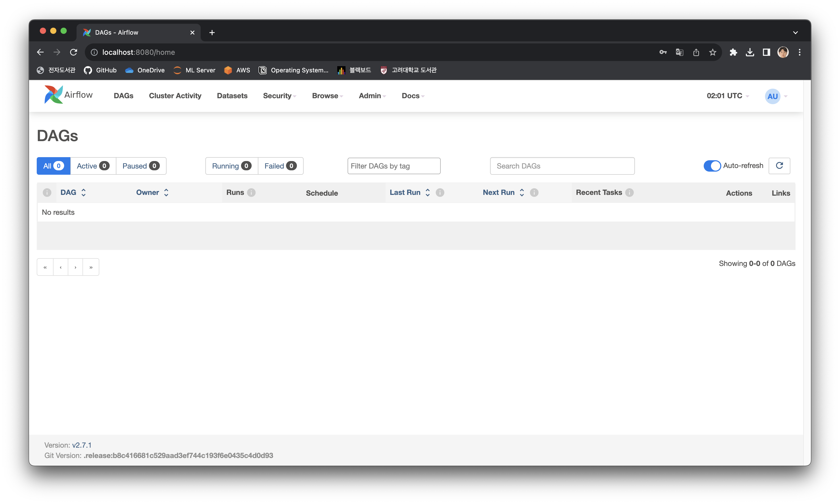The width and height of the screenshot is (840, 504).
Task: Click the Airflow pinwheel logo
Action: [x=53, y=95]
